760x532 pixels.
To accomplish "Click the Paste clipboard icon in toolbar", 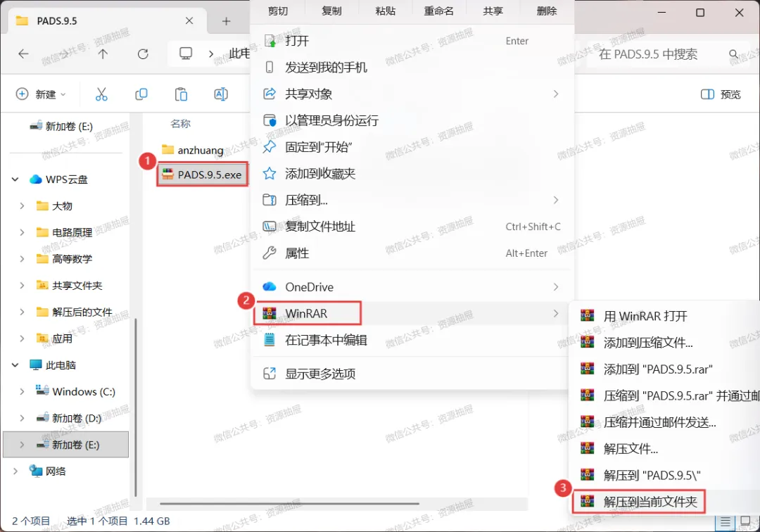I will 181,94.
